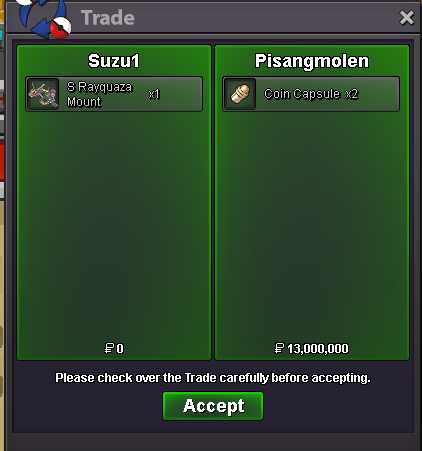Click the empty area of Pisangmolen's panel
Image resolution: width=422 pixels, height=451 pixels.
tap(312, 223)
